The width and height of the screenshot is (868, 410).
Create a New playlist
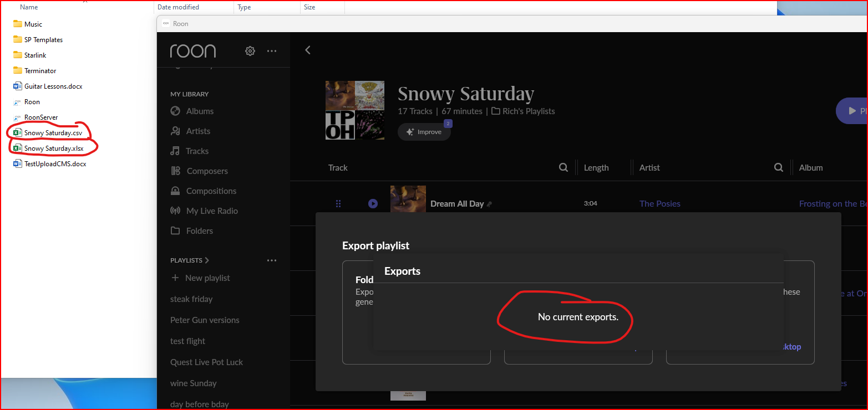(x=200, y=278)
